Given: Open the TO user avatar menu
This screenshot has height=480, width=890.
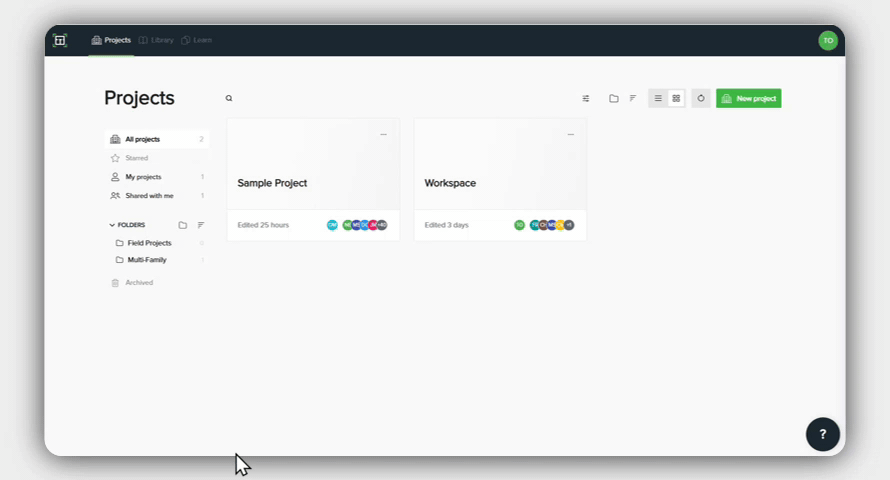Looking at the screenshot, I should click(x=827, y=40).
